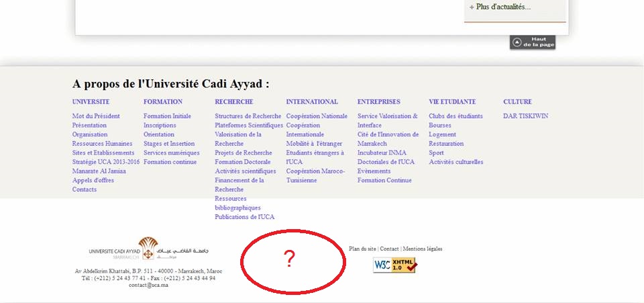Open Mobilité à l'étranger link
The width and height of the screenshot is (644, 303).
pyautogui.click(x=314, y=144)
